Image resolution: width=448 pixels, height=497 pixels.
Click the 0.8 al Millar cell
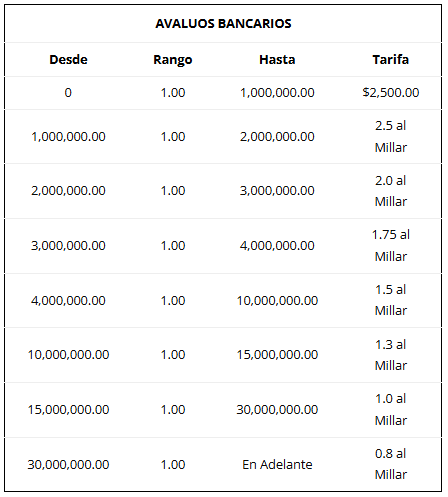(x=391, y=464)
